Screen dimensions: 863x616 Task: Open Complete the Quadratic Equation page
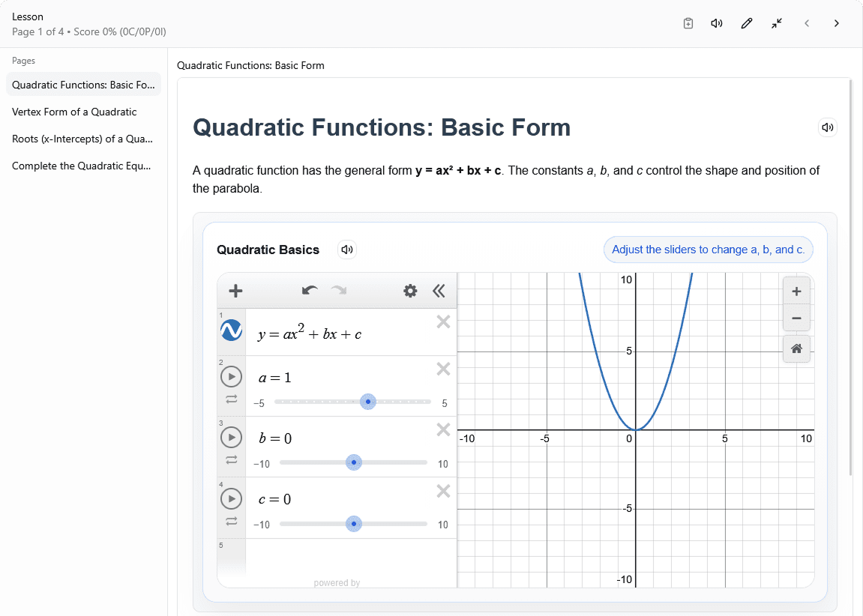tap(84, 166)
